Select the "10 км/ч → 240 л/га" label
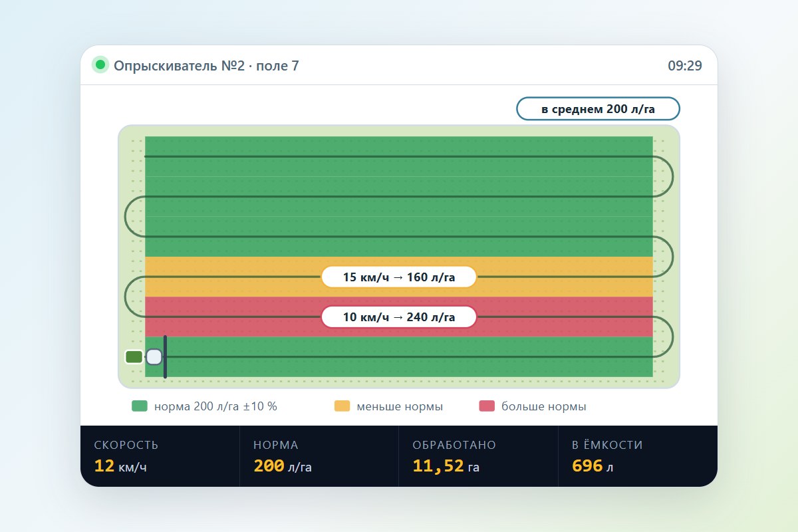This screenshot has height=532, width=798. point(399,317)
